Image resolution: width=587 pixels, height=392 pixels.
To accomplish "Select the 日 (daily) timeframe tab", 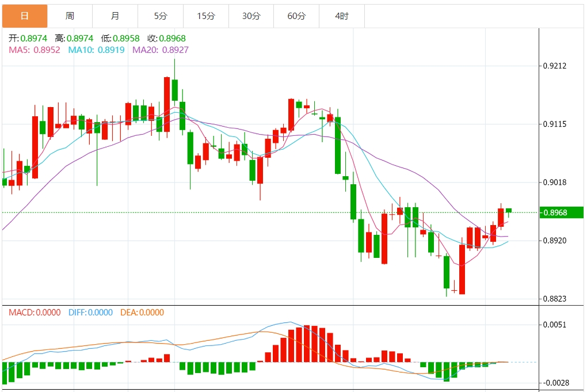I will tap(25, 16).
